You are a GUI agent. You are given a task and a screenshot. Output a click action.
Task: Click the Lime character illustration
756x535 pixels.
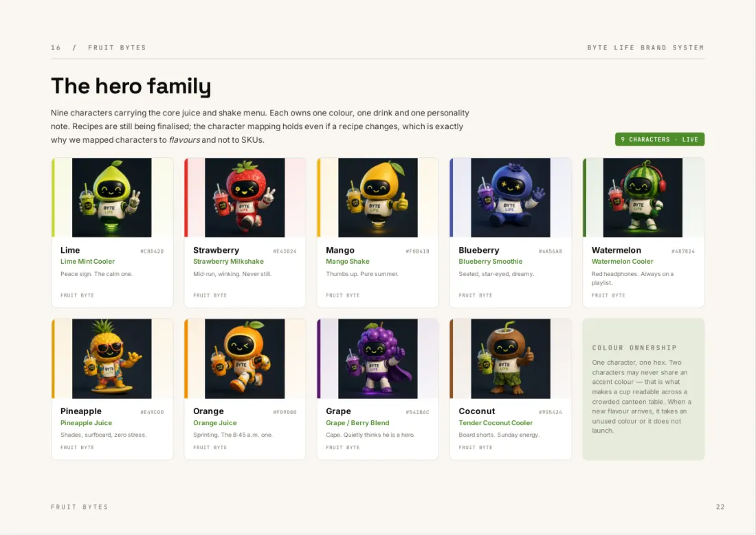(x=112, y=198)
